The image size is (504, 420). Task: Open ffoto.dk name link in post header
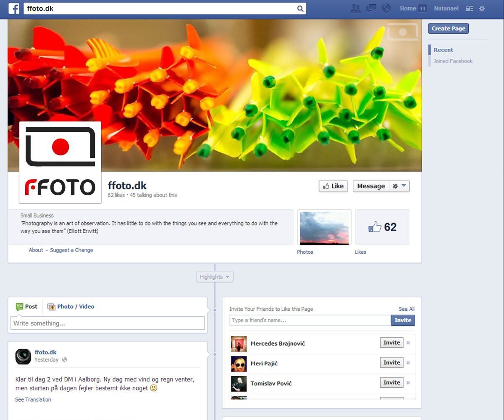coord(45,352)
